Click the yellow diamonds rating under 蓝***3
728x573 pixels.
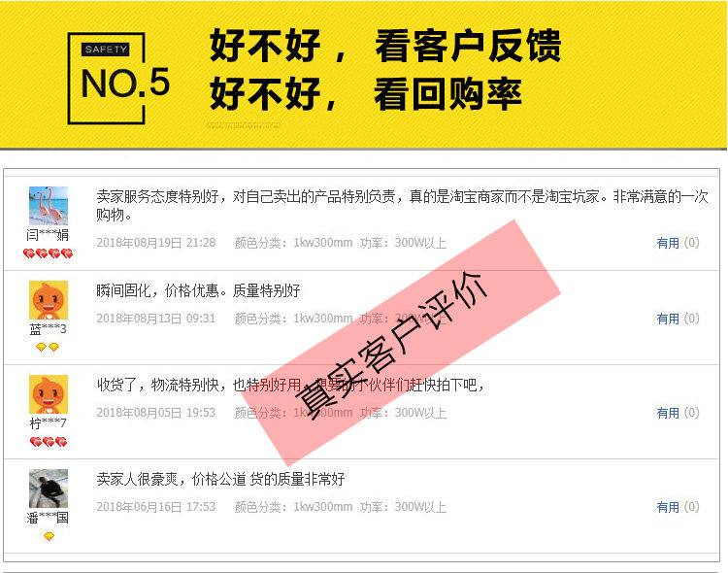click(48, 347)
